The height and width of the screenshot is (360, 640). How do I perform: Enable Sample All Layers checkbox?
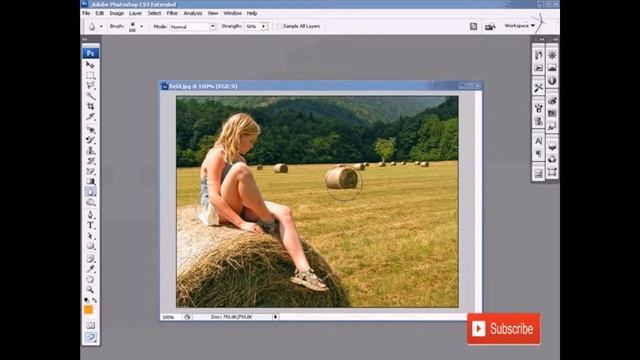(280, 26)
